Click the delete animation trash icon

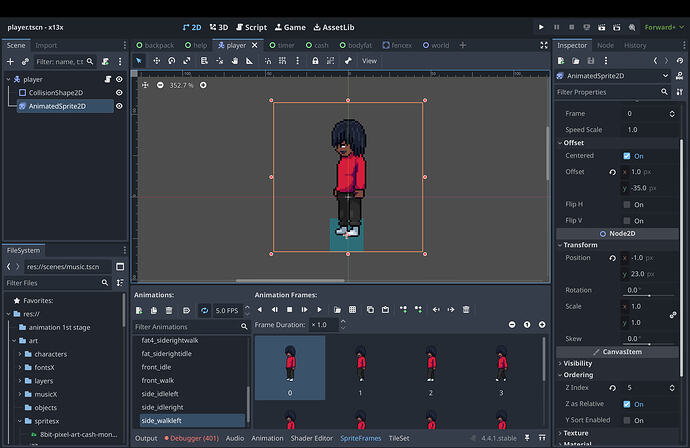pyautogui.click(x=169, y=310)
